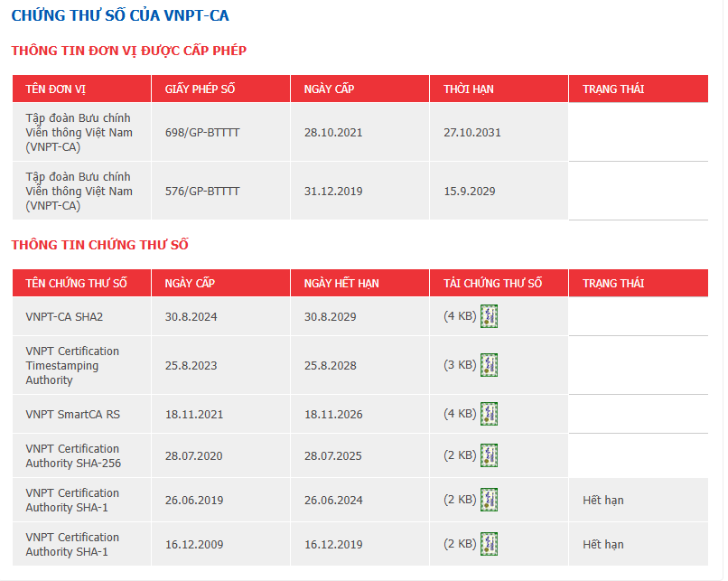Click the THÔNG TIN CHỨNG THƯ SỐ heading
This screenshot has width=728, height=581.
tap(100, 245)
